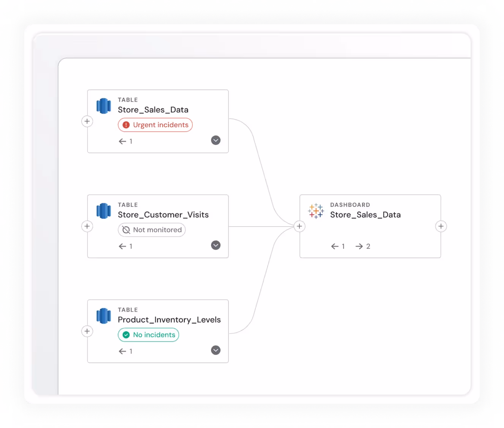Expand details chevron on Store_Customer_Visits
The image size is (504, 428).
click(x=216, y=245)
